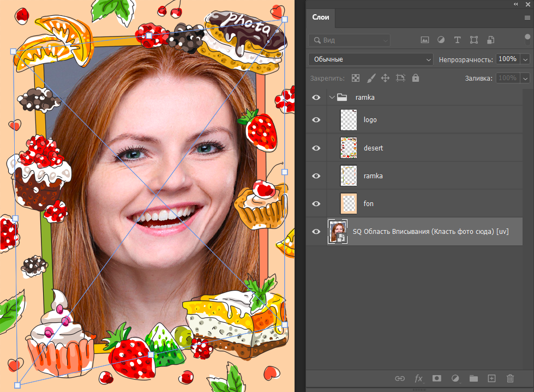Viewport: 534px width, 392px height.
Task: Hide the fon layer
Action: [x=316, y=204]
